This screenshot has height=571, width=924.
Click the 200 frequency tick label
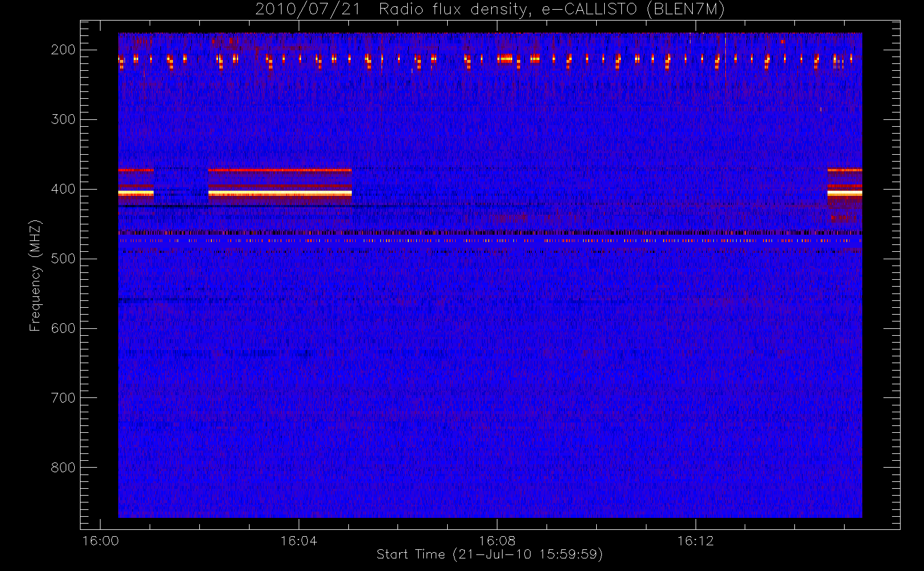click(x=63, y=50)
